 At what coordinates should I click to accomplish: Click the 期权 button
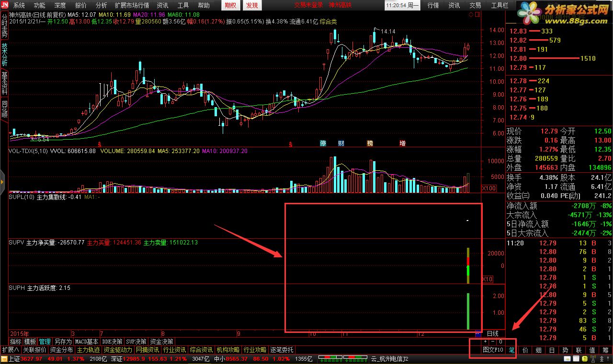click(x=231, y=5)
